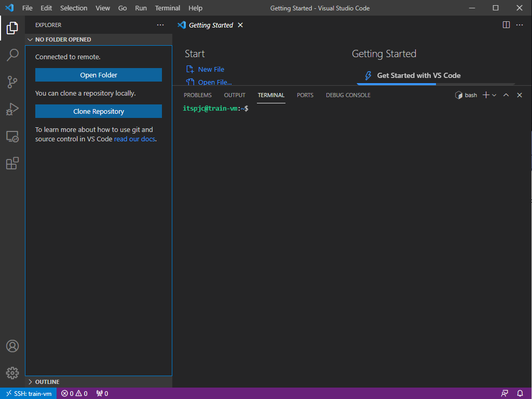Collapse the NO FOLDER OPENED section
The width and height of the screenshot is (532, 399).
click(x=99, y=39)
